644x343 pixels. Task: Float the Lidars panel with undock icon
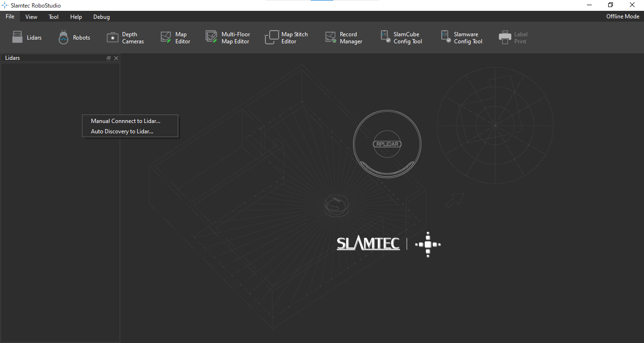[x=109, y=58]
